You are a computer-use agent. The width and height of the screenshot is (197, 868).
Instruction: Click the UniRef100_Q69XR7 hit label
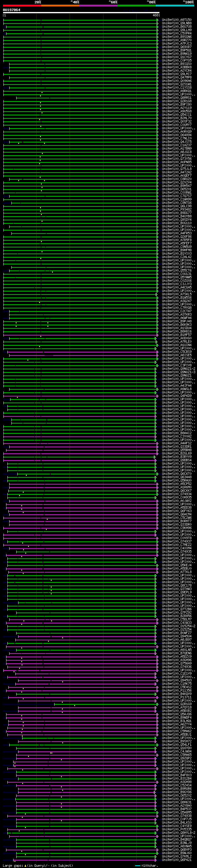(x=177, y=47)
